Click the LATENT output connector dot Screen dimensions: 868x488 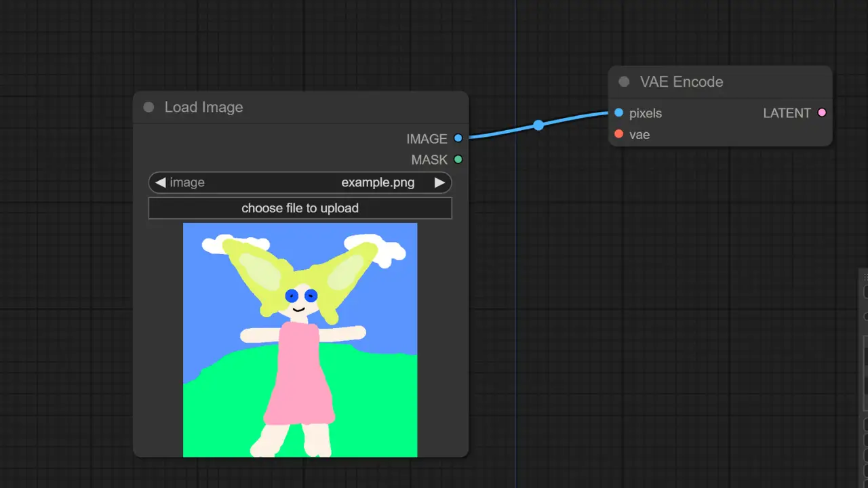click(822, 113)
